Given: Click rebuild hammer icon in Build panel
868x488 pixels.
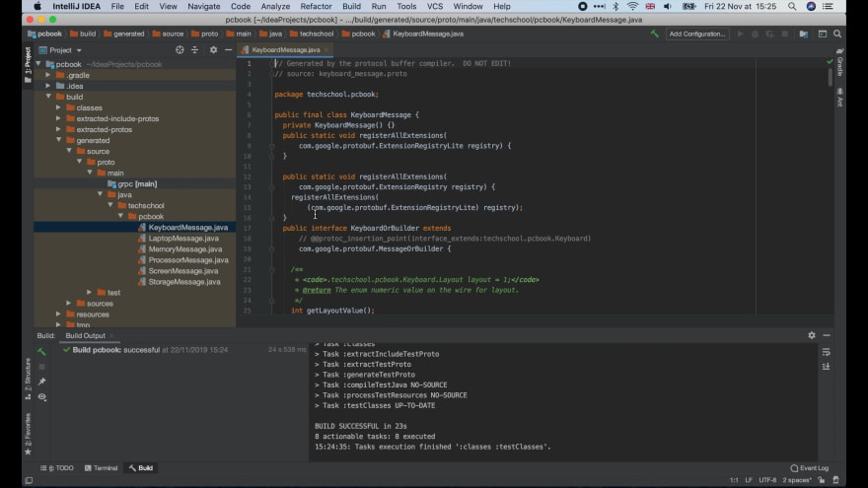Looking at the screenshot, I should click(42, 351).
